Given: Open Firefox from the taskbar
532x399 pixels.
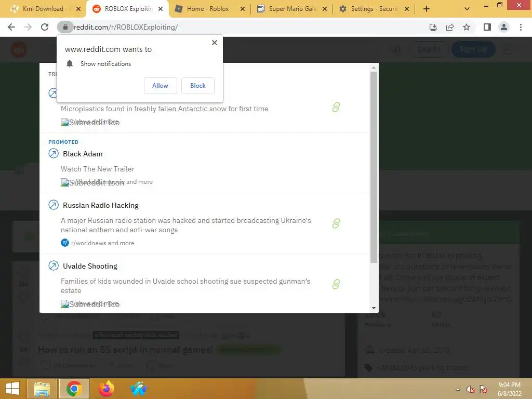Looking at the screenshot, I should (106, 389).
